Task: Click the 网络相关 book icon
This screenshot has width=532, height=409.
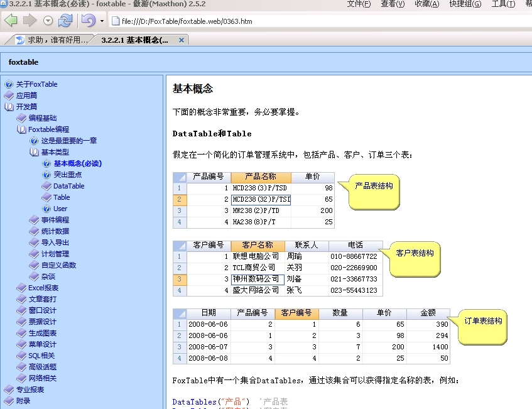Action: pos(22,378)
